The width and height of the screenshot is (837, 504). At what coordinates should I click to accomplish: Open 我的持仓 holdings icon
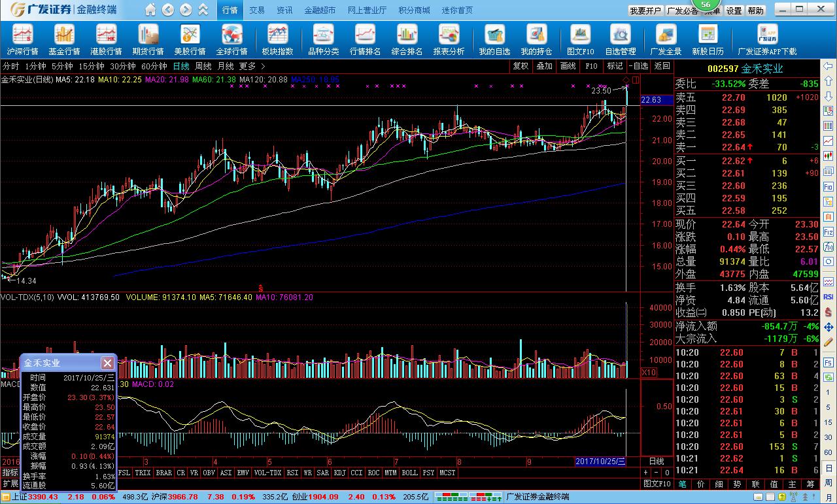(536, 40)
